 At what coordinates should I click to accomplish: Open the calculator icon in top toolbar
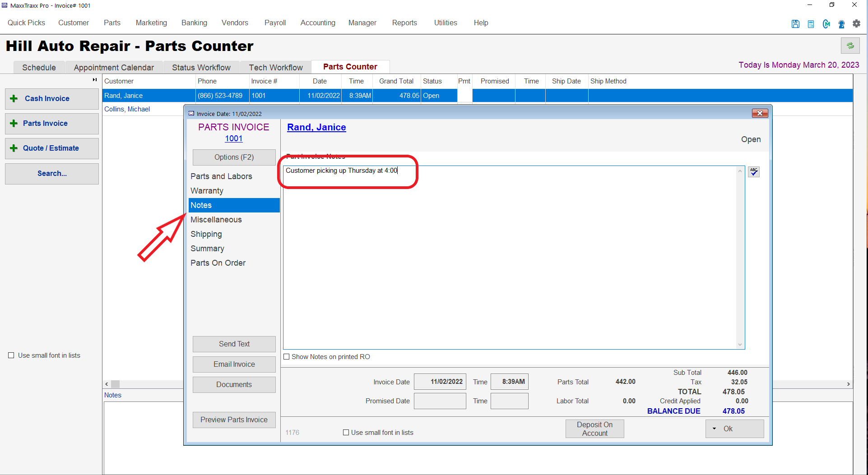click(811, 24)
